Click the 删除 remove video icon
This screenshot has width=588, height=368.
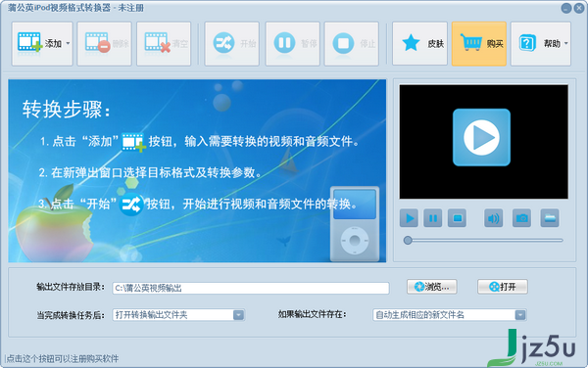coord(97,43)
